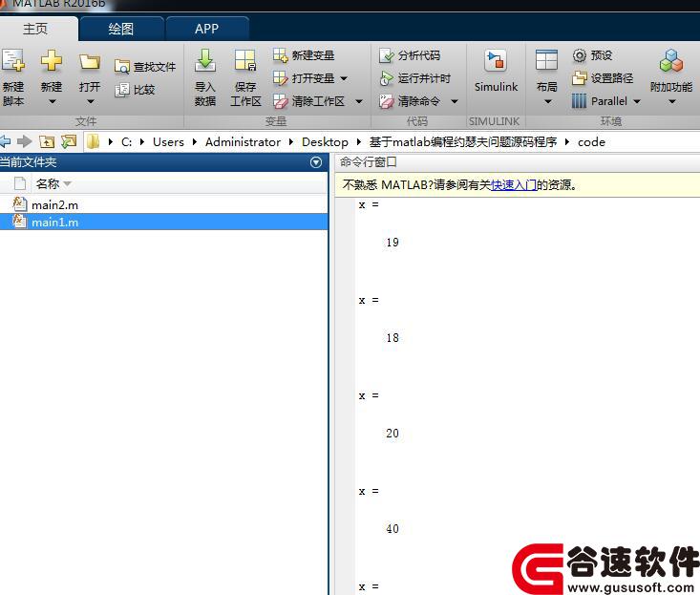Expand the Open (打开) dropdown arrow
Screen dimensions: 700x595
[x=91, y=102]
